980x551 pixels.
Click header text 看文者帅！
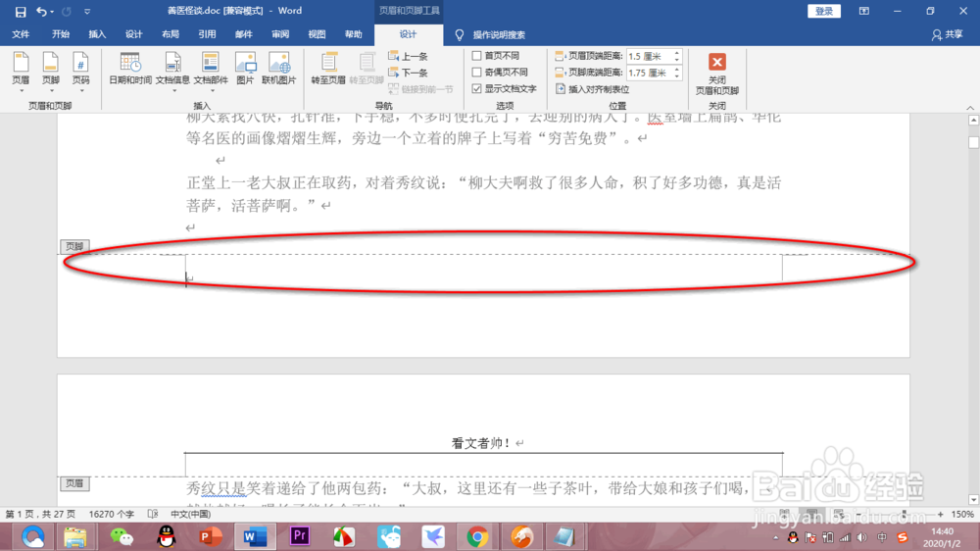(x=481, y=443)
